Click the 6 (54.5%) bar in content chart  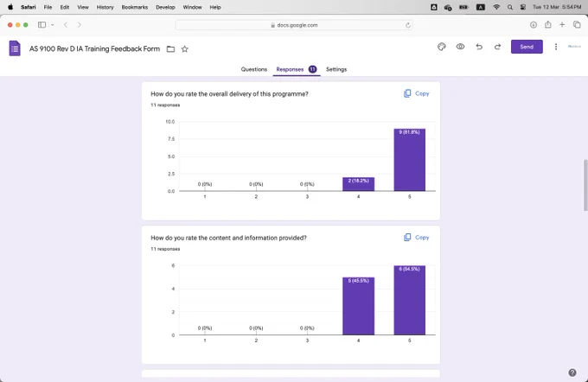click(410, 300)
